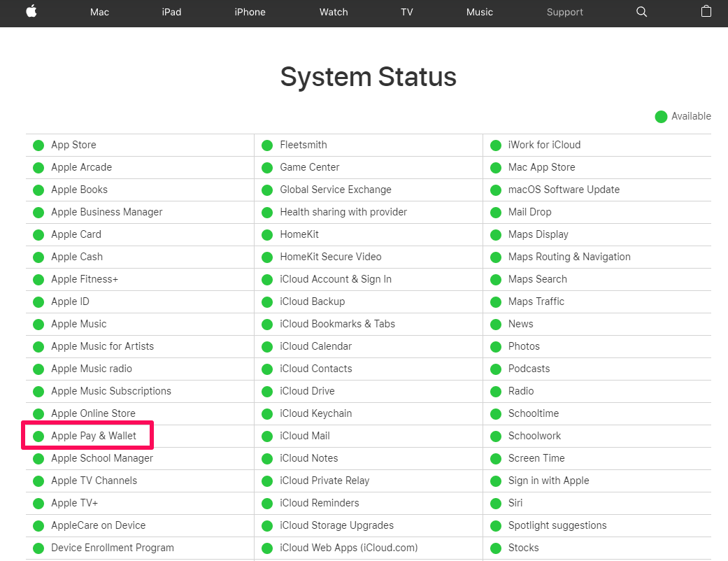Click green dot next to HomeKit
728x561 pixels.
tap(267, 235)
